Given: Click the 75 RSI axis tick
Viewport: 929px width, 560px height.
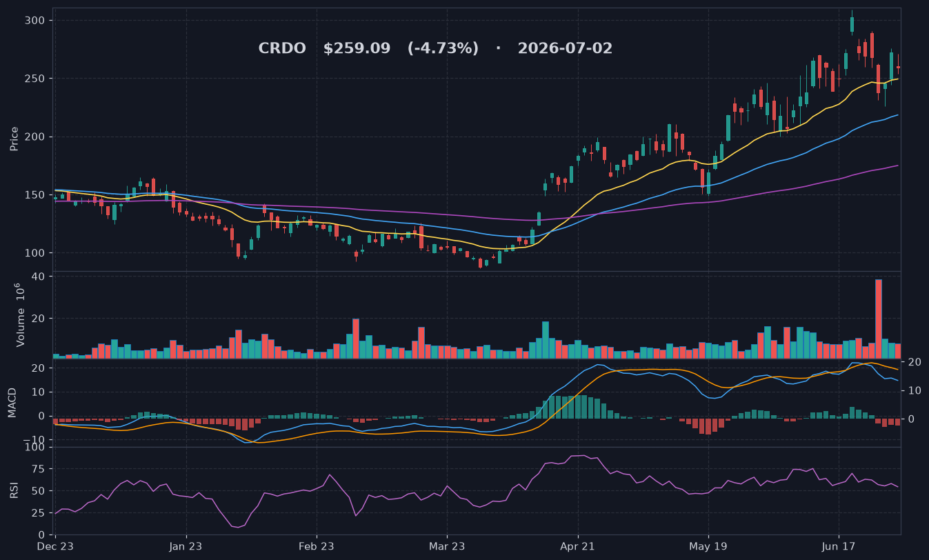Looking at the screenshot, I should point(39,469).
